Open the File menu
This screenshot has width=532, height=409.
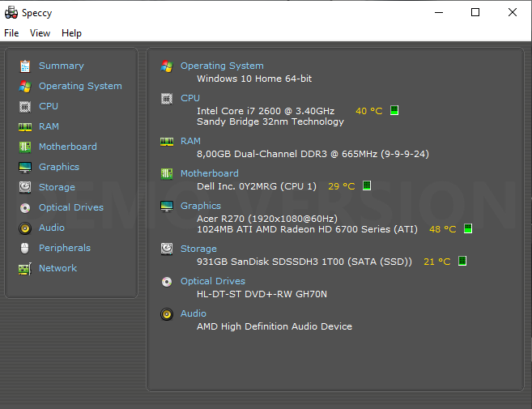tap(11, 33)
